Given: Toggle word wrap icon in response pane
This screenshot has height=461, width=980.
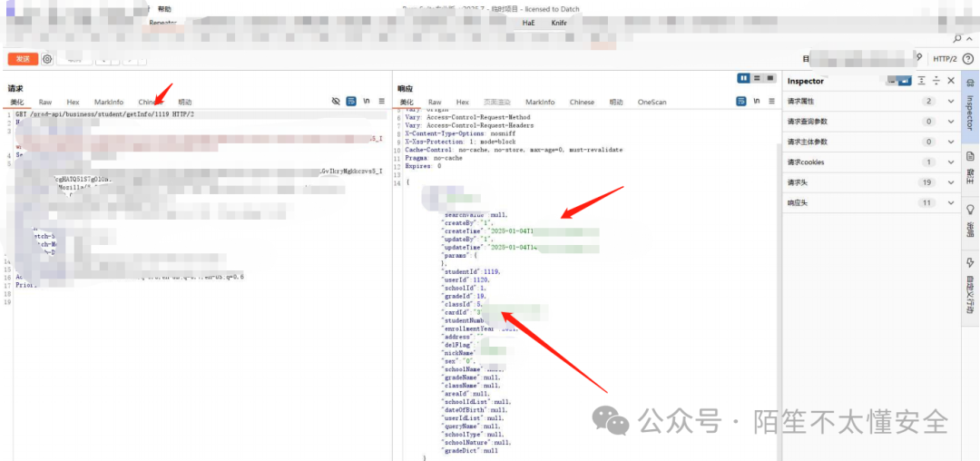Looking at the screenshot, I should (x=741, y=102).
